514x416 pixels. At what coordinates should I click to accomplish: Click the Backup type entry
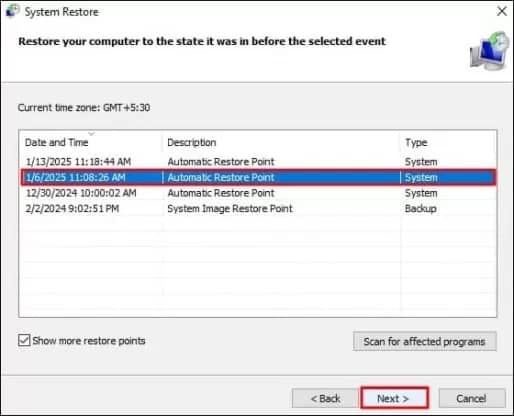pyautogui.click(x=421, y=209)
